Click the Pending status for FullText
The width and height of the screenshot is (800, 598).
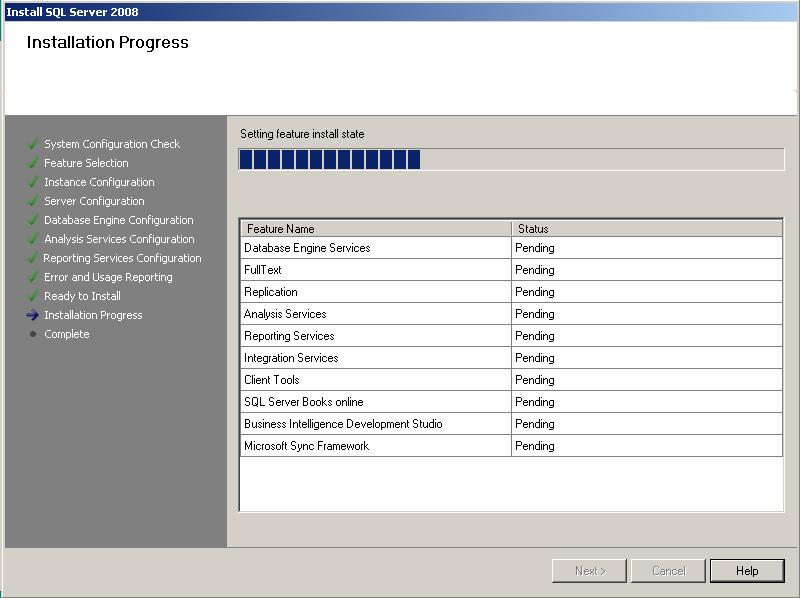click(x=535, y=270)
